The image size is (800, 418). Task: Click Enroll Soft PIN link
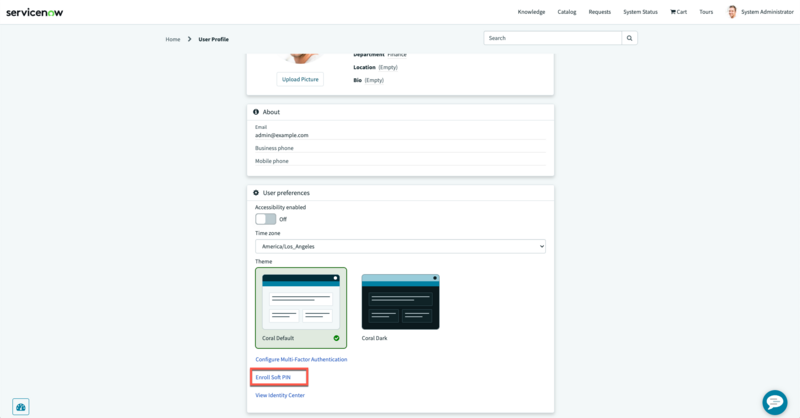[x=273, y=377]
